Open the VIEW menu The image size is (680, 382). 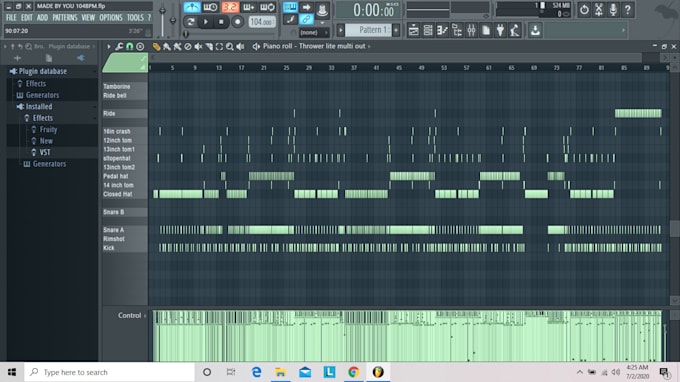(88, 18)
